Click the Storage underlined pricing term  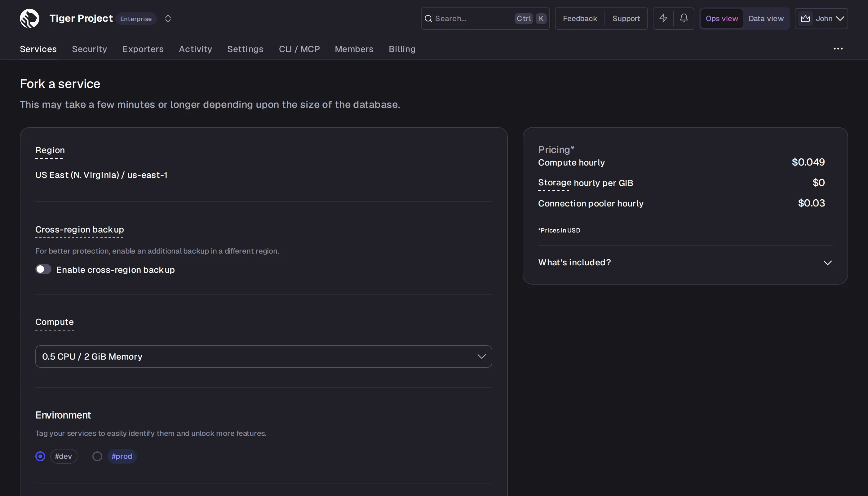click(555, 183)
